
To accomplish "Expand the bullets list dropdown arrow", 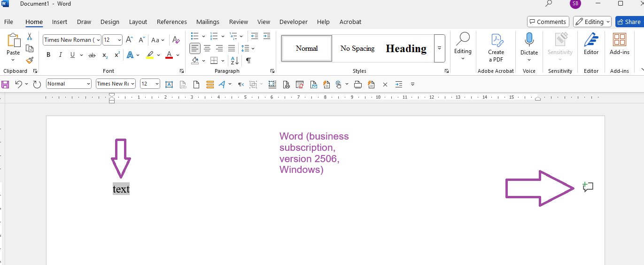I will pos(203,36).
